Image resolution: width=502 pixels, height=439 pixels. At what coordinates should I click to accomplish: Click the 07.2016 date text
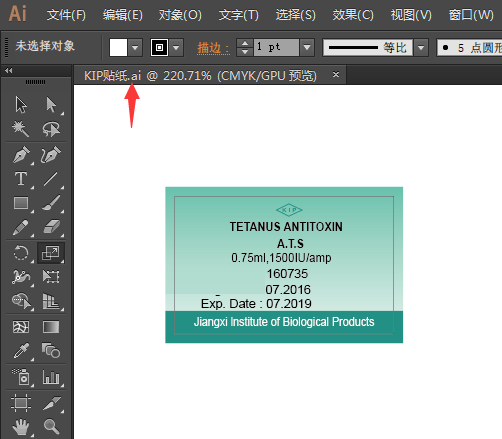click(288, 289)
